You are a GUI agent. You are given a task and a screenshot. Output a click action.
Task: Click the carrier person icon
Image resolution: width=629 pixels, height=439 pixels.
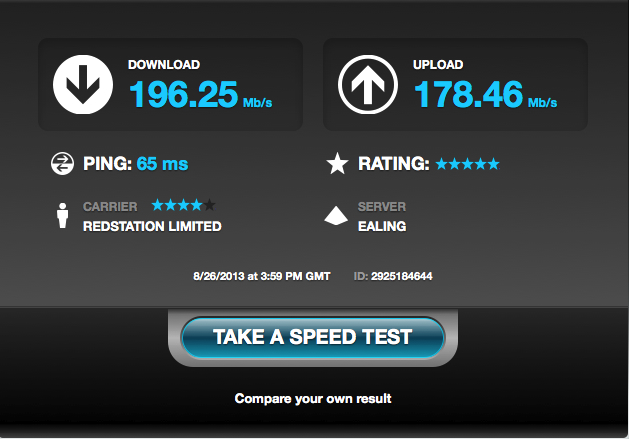[x=62, y=215]
